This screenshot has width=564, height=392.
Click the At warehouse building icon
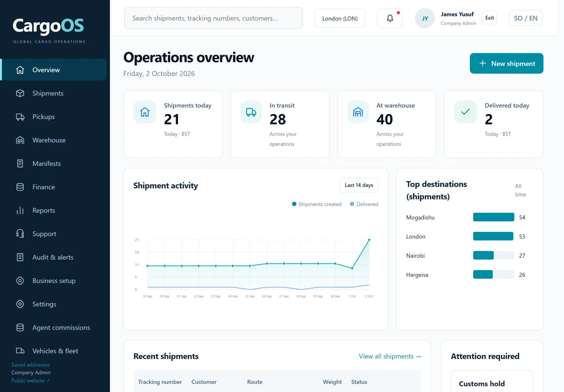[358, 112]
